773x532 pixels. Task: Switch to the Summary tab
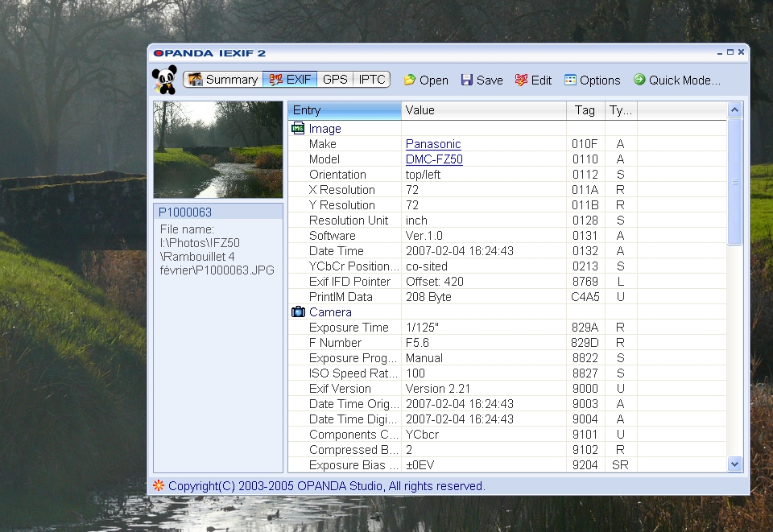[223, 80]
